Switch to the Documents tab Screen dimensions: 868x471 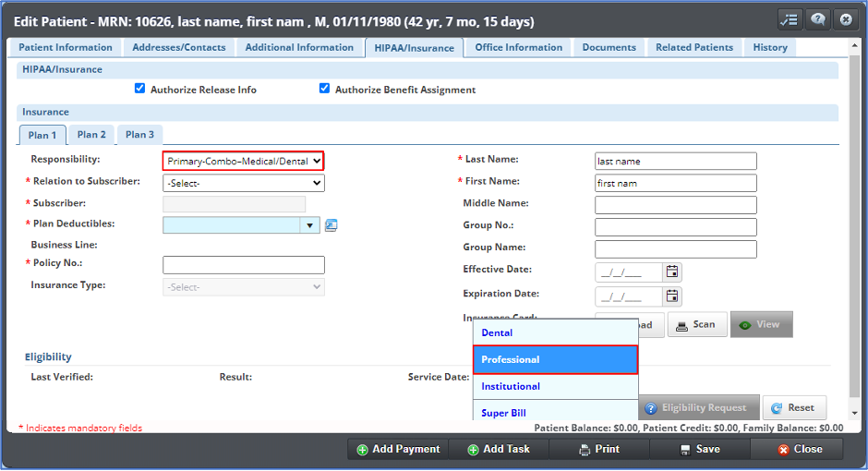point(609,47)
